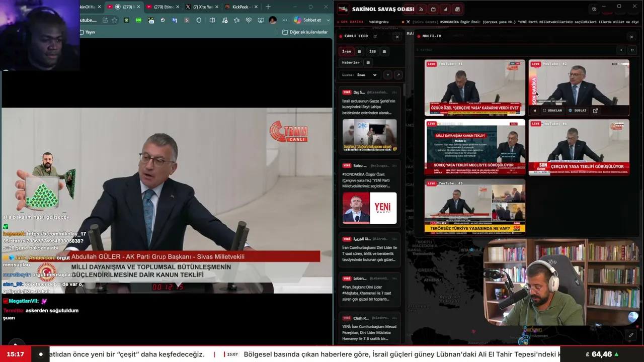Open the Diğer sık kullanılanlar folder
The width and height of the screenshot is (644, 362).
tap(305, 32)
